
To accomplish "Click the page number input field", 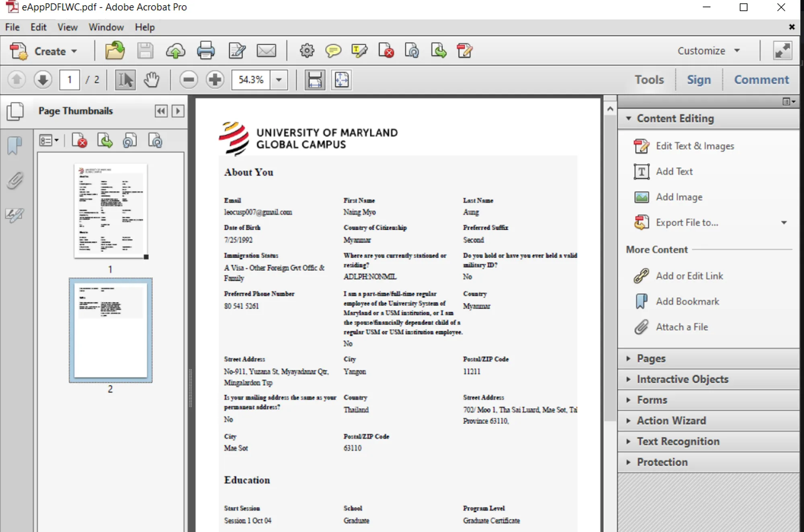I will (x=70, y=80).
